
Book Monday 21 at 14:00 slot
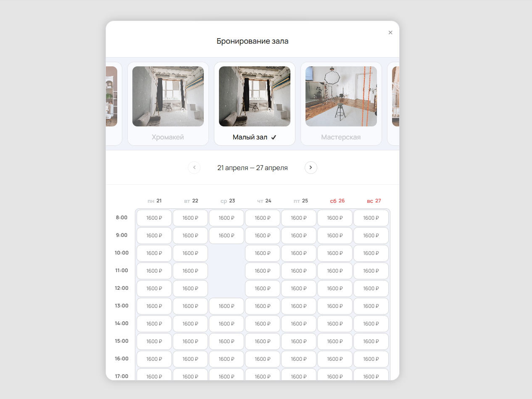[x=154, y=324]
